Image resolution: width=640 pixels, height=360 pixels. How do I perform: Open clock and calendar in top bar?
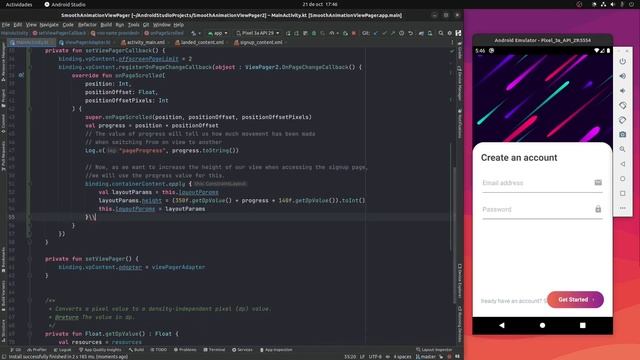(x=320, y=4)
